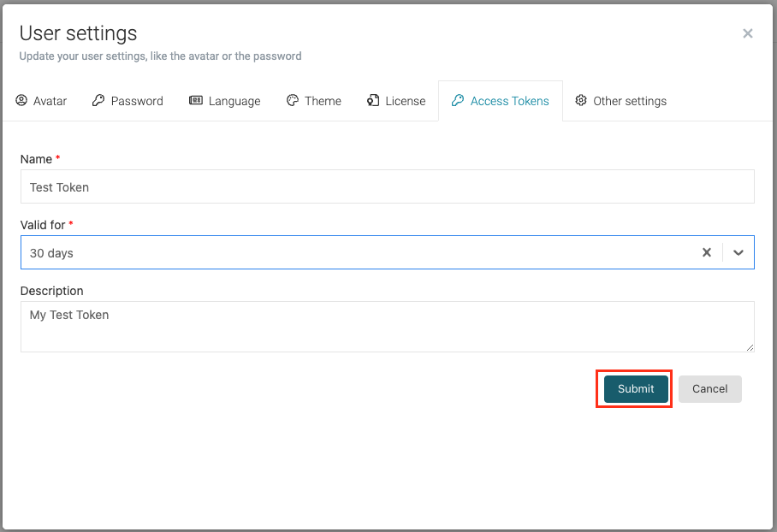This screenshot has height=532, width=777.
Task: Switch to the Avatar tab label
Action: tap(50, 101)
